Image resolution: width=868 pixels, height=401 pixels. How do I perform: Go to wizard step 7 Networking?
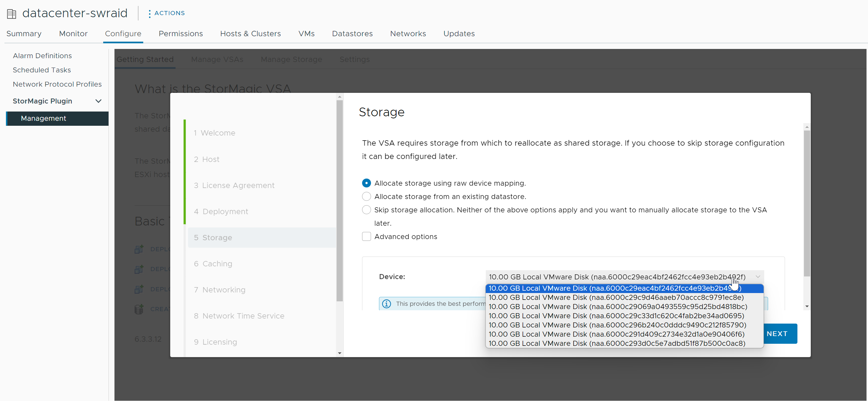click(x=219, y=290)
